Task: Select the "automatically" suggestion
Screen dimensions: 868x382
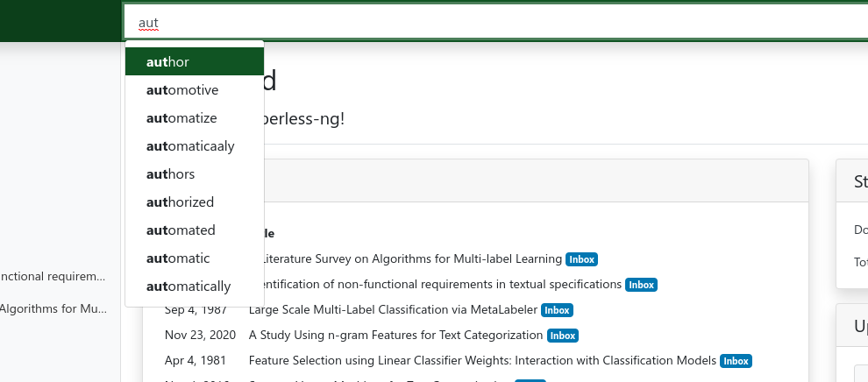Action: pos(195,286)
